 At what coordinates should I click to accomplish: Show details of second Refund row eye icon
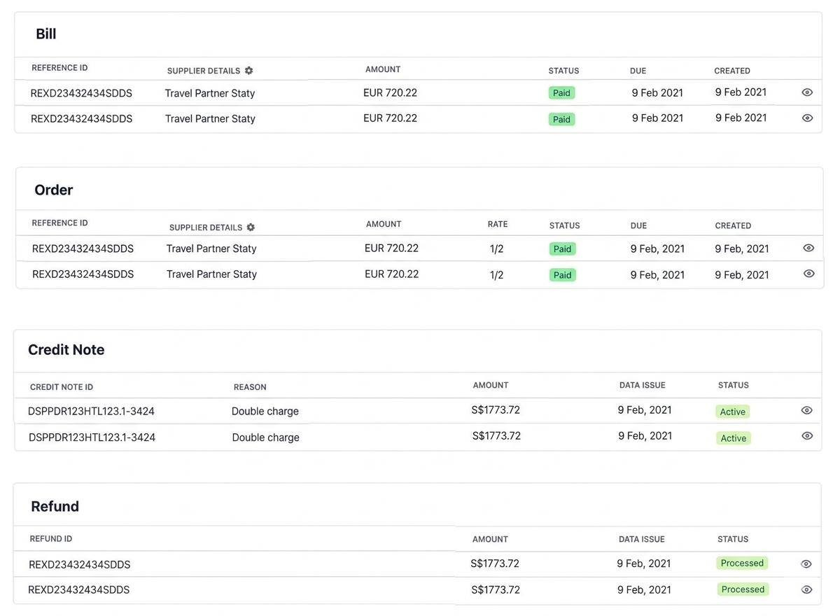click(806, 590)
